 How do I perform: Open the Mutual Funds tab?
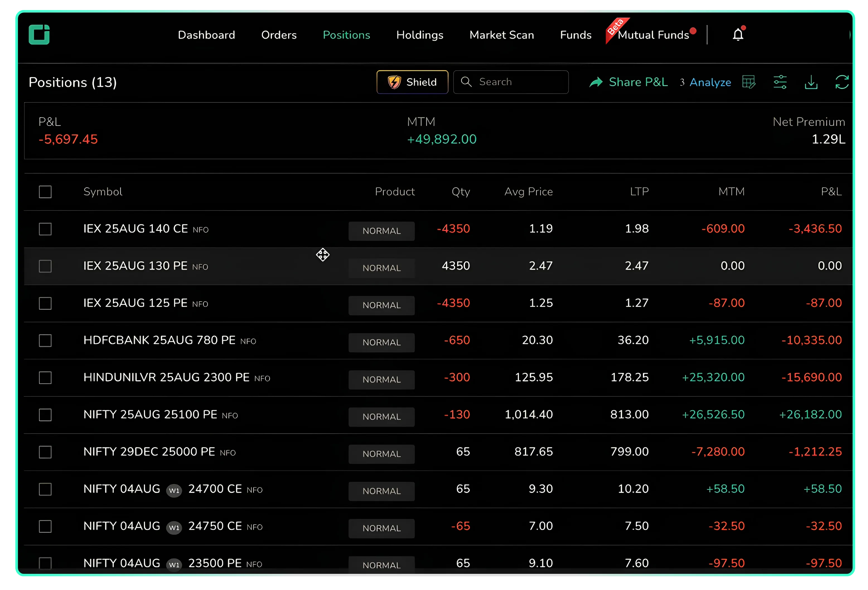coord(653,35)
